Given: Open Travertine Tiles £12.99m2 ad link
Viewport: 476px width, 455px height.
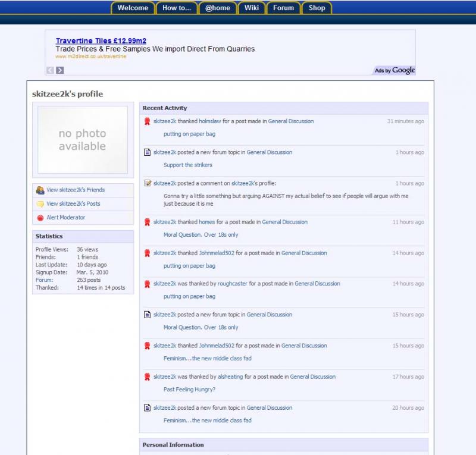Looking at the screenshot, I should click(x=101, y=40).
